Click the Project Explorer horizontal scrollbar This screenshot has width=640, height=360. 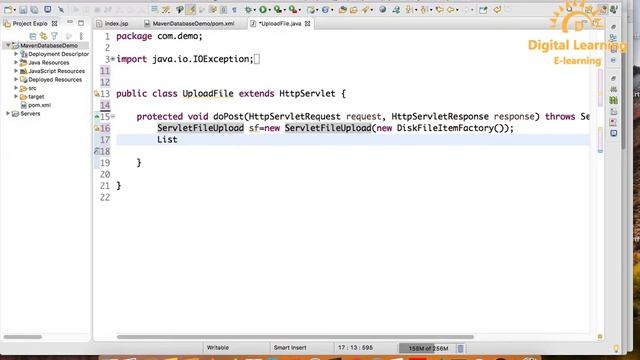[x=23, y=337]
